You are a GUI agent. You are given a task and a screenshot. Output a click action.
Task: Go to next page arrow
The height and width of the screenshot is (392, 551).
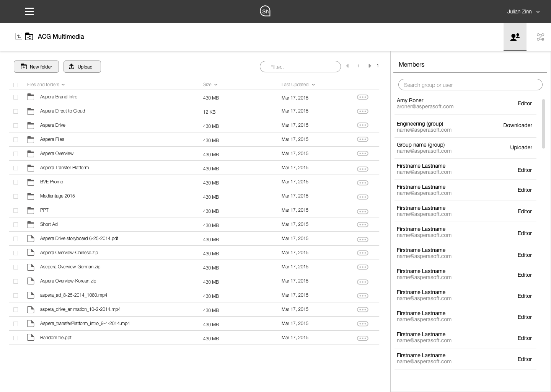[x=370, y=66]
